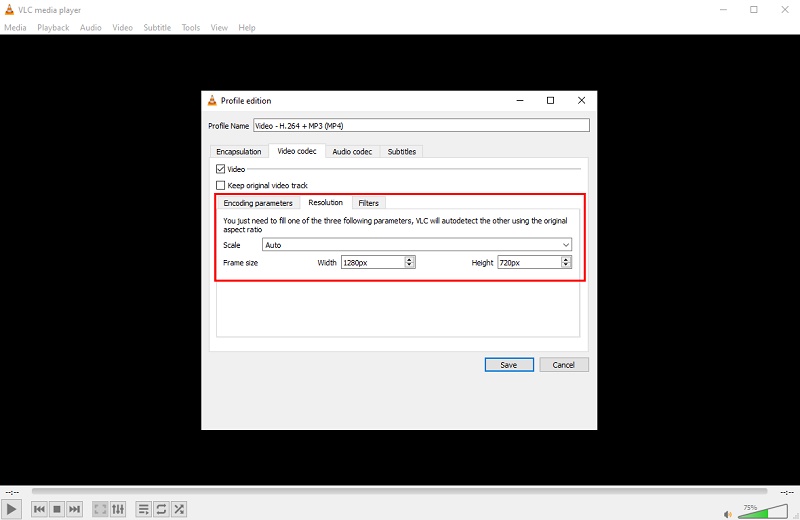The height and width of the screenshot is (520, 800).
Task: Select the Resolution sub-tab
Action: click(x=326, y=203)
